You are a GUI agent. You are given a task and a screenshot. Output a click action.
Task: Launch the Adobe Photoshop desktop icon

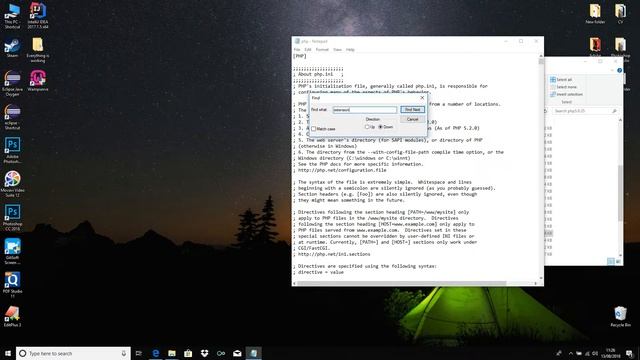[x=12, y=150]
